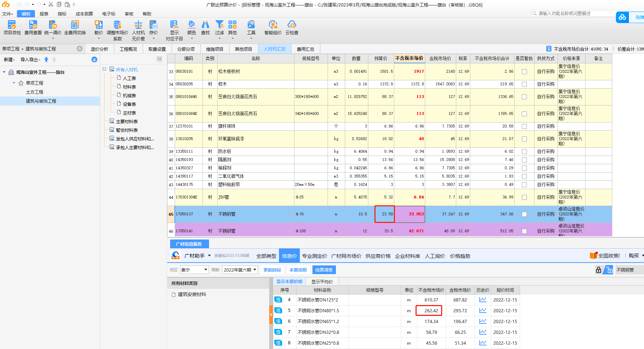Open the 其他 grid icon
The height and width of the screenshot is (349, 644).
click(x=232, y=25)
